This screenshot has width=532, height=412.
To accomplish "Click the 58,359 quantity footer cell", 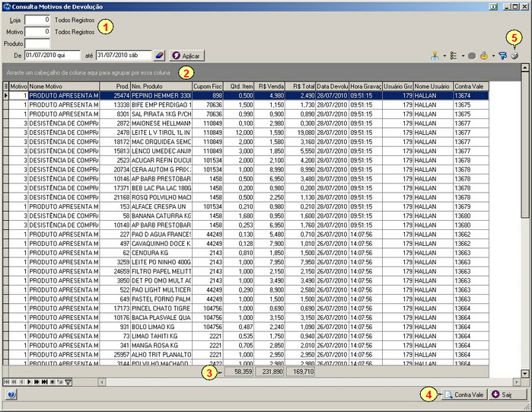I will pos(239,372).
